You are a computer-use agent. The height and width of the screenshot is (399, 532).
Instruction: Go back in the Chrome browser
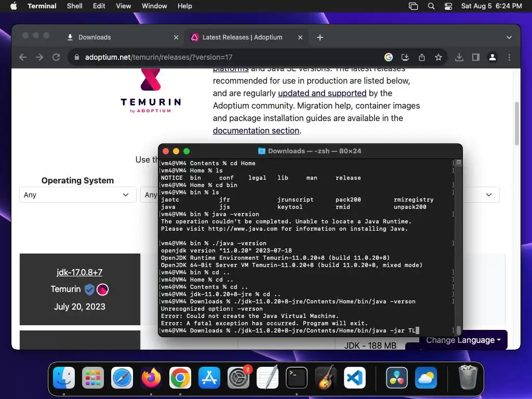[23, 57]
